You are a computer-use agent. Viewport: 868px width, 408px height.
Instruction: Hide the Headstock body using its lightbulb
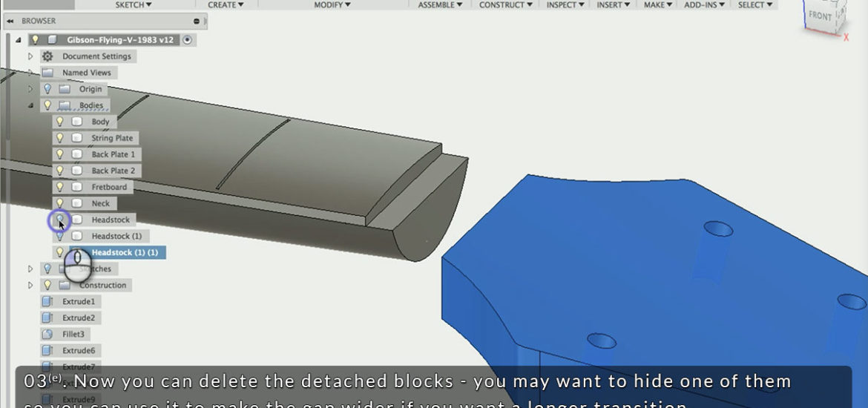tap(59, 220)
